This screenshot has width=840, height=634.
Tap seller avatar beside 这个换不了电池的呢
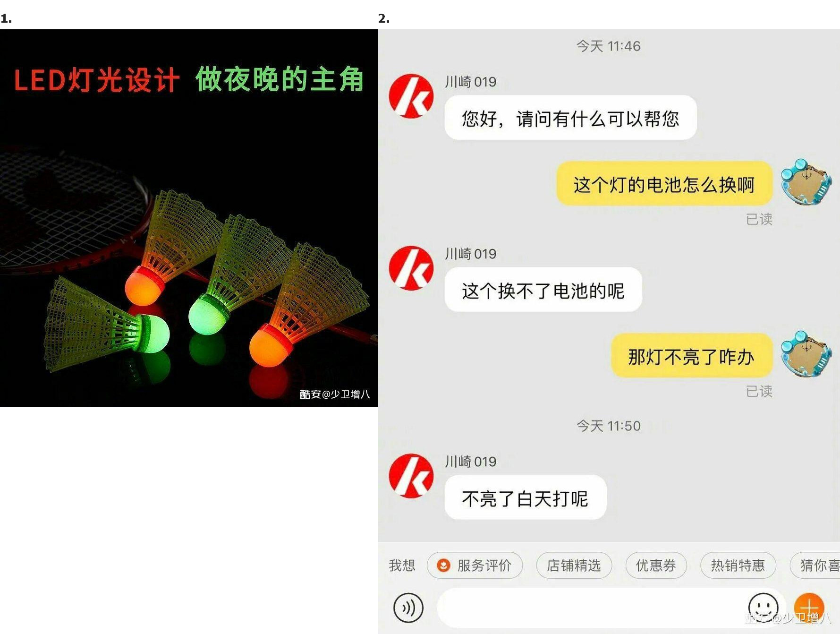(411, 268)
